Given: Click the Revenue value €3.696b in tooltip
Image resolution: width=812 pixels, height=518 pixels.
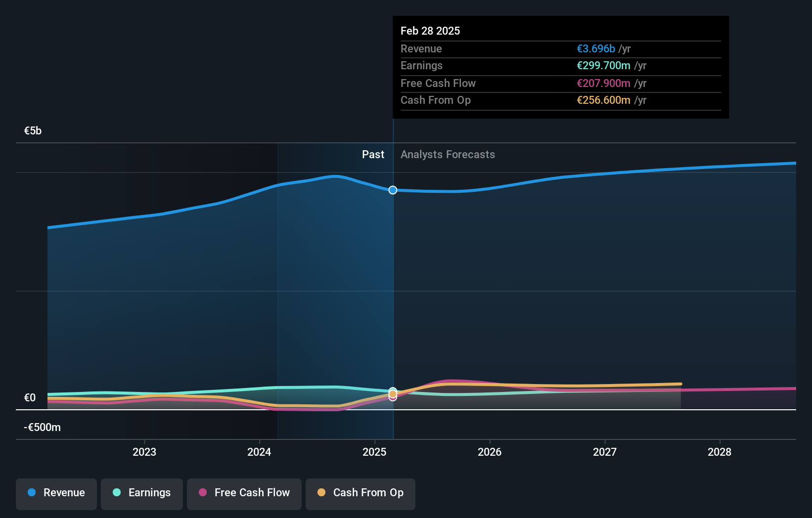Looking at the screenshot, I should [x=596, y=48].
